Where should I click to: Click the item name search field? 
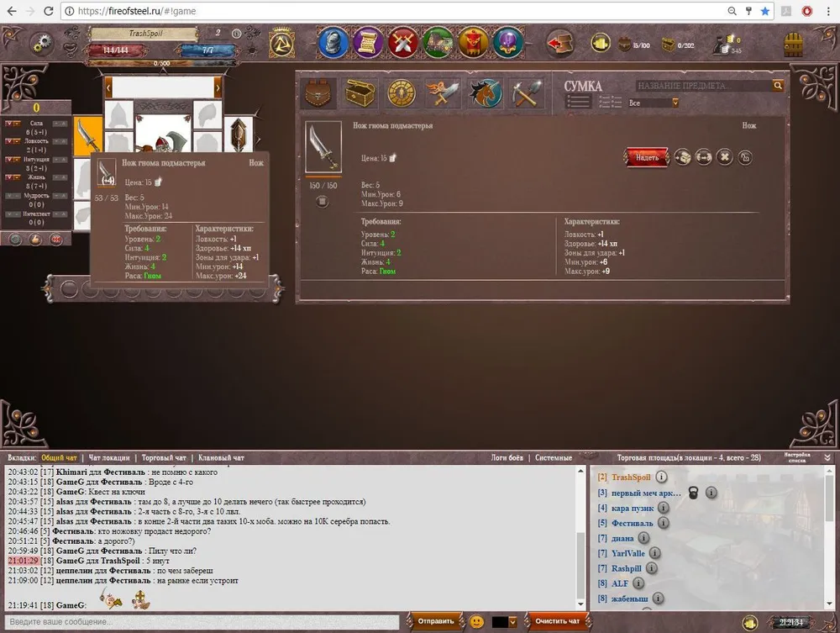(x=704, y=86)
